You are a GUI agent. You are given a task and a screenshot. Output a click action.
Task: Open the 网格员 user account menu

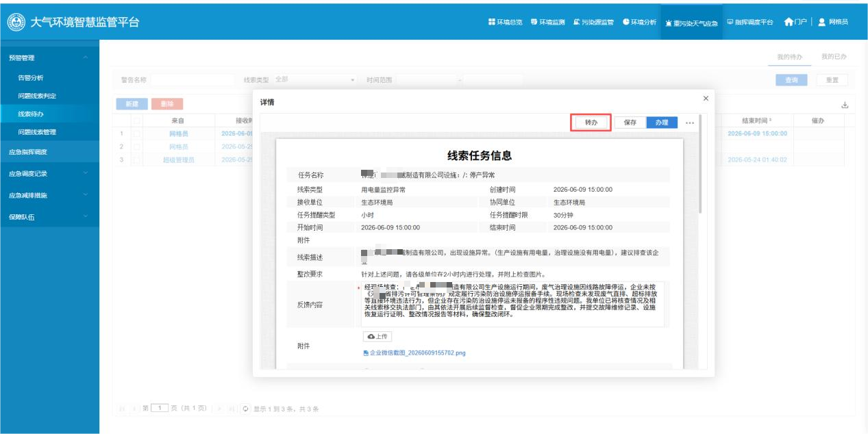point(833,23)
